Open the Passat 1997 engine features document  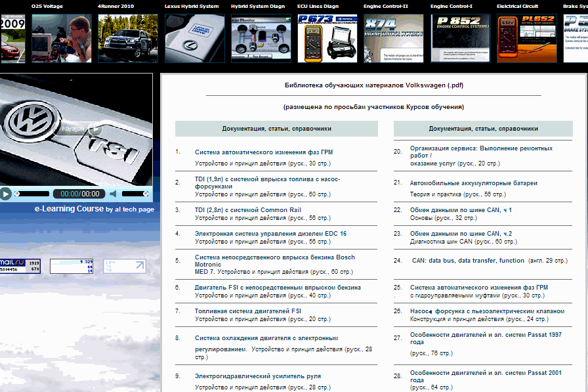pyautogui.click(x=486, y=338)
